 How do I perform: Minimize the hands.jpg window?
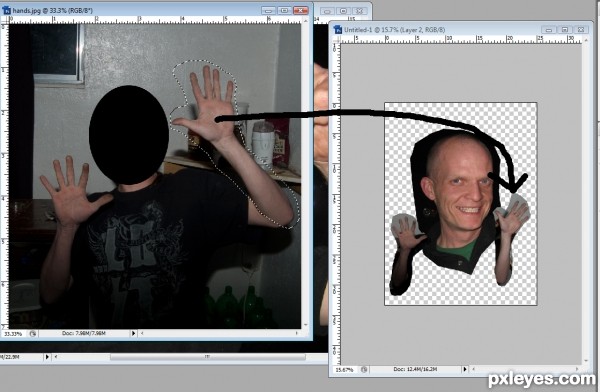pos(268,11)
